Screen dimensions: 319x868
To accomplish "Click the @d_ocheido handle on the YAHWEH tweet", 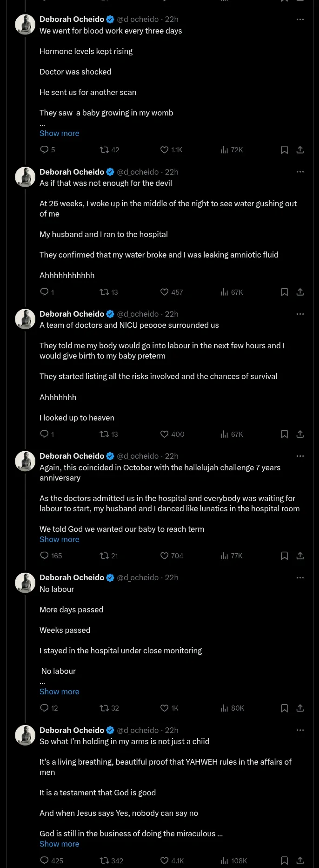I will point(138,730).
